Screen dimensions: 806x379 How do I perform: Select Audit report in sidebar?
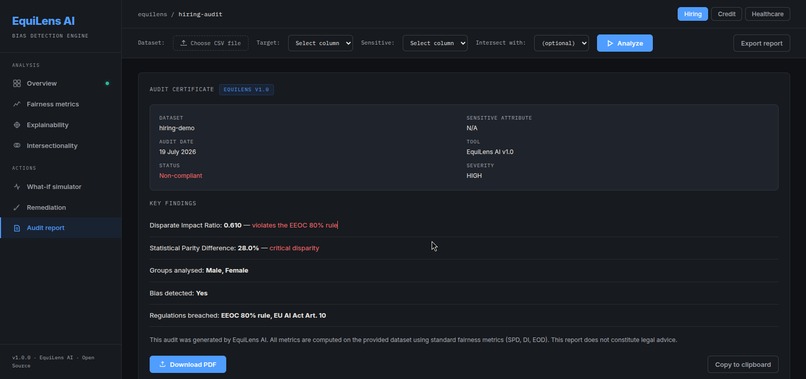tap(61, 228)
